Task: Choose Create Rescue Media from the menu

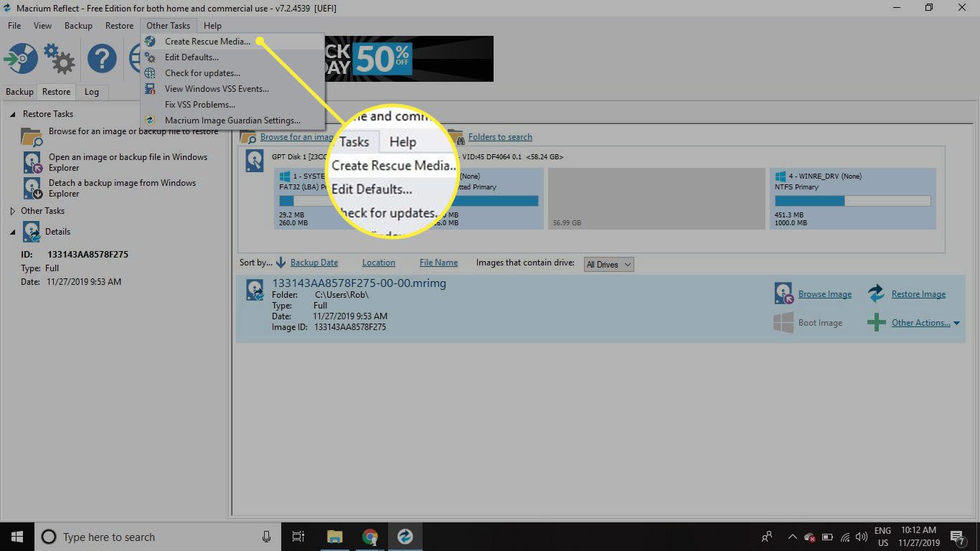Action: pyautogui.click(x=232, y=42)
